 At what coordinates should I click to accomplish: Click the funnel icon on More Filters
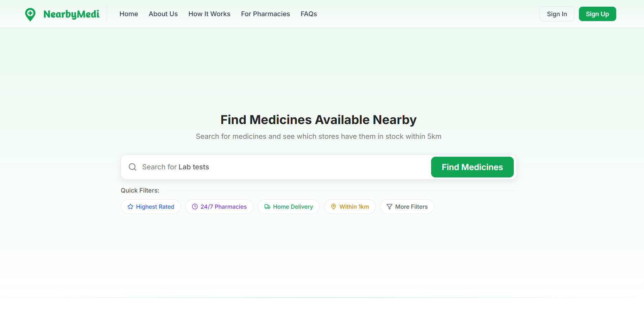(389, 207)
